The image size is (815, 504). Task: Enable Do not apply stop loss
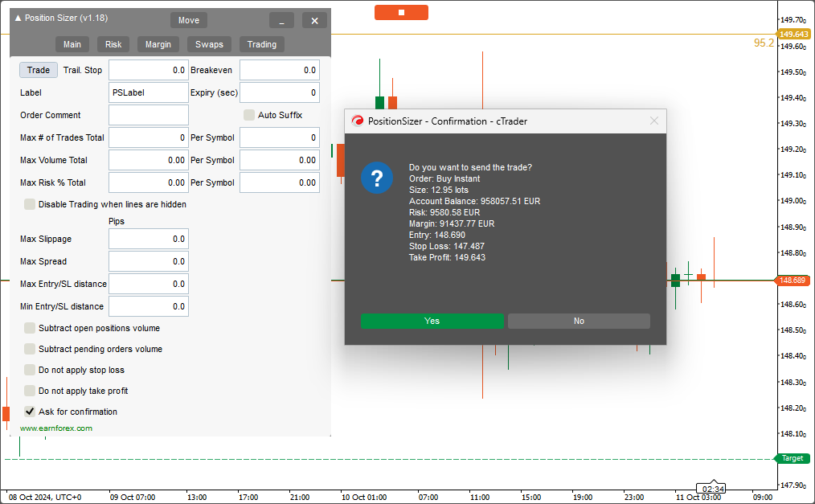[30, 370]
